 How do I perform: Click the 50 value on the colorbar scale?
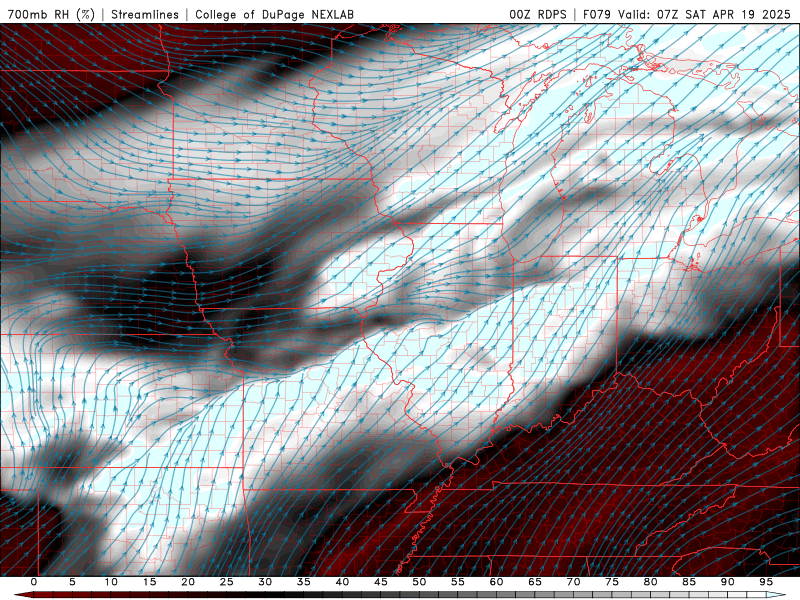[x=419, y=582]
